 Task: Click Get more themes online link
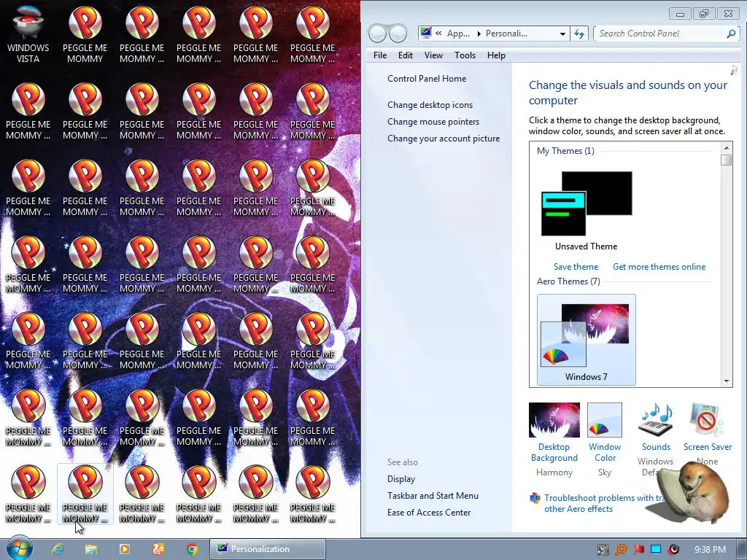[659, 267]
